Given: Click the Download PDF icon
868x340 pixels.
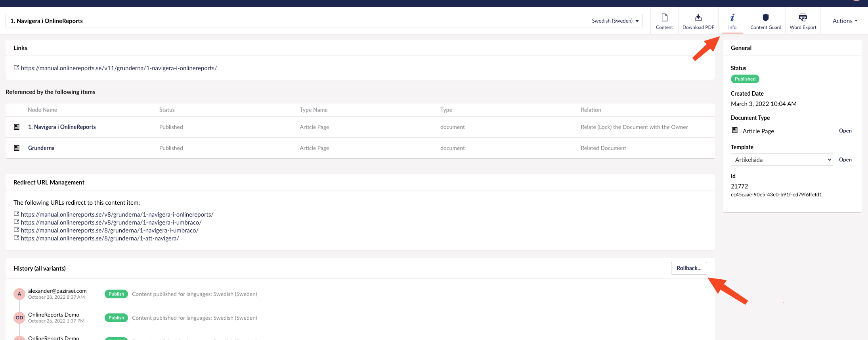Looking at the screenshot, I should coord(698,18).
